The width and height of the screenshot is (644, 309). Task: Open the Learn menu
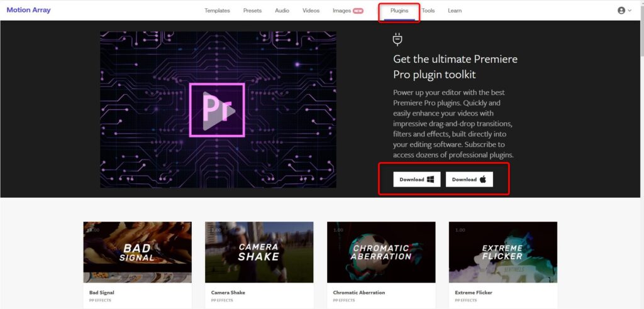point(455,11)
